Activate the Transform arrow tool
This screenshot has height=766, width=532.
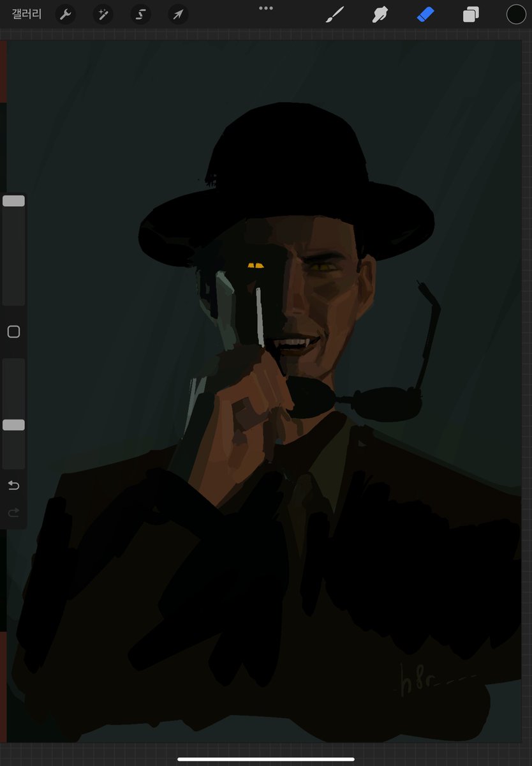pyautogui.click(x=178, y=14)
